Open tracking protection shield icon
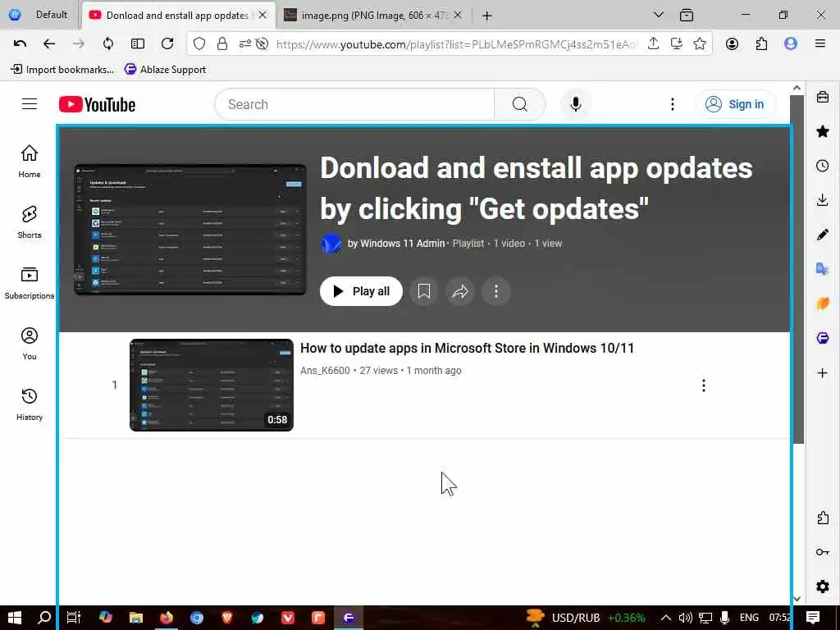840x630 pixels. click(x=199, y=44)
